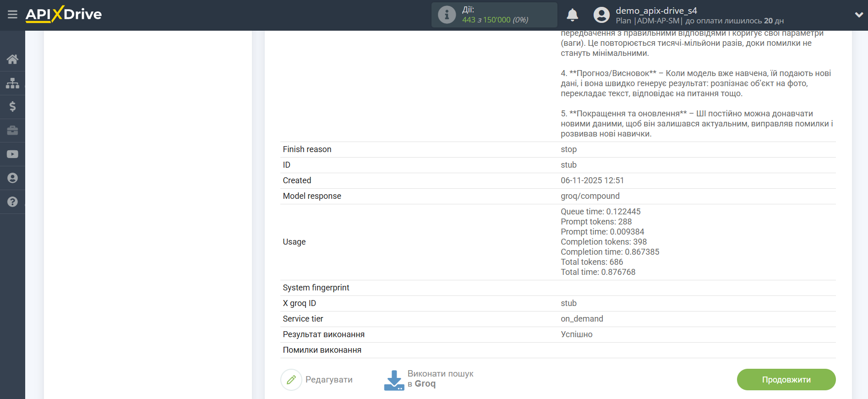This screenshot has height=399, width=868.
Task: Select the System fingerprint label
Action: (316, 288)
